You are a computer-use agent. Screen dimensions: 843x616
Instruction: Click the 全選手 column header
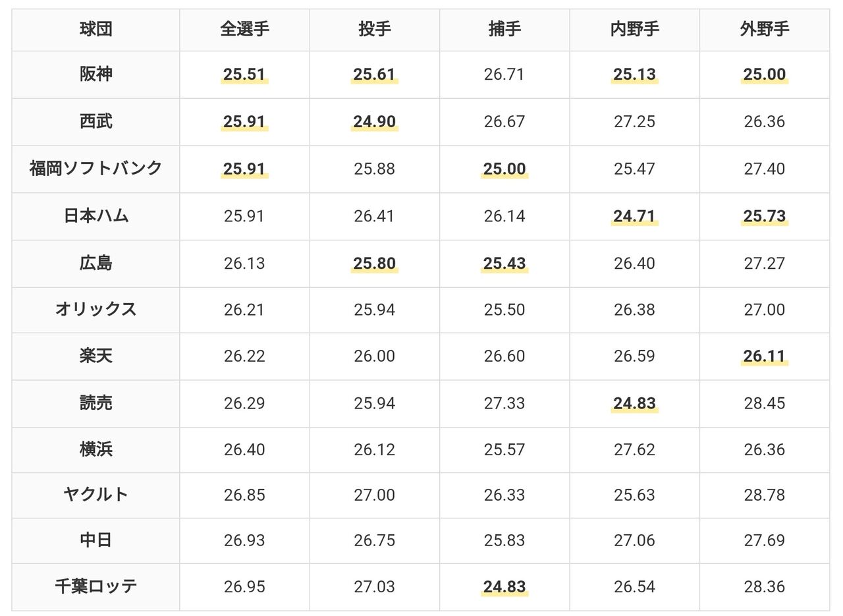click(x=244, y=30)
